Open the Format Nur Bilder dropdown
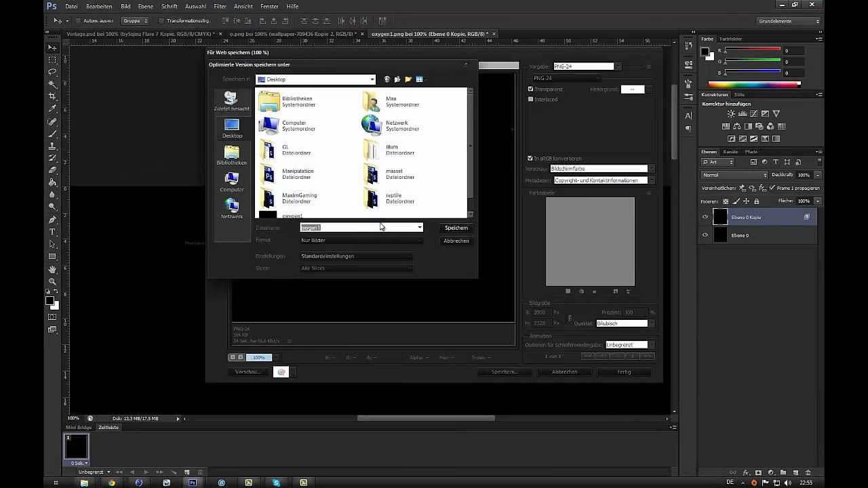Image resolution: width=868 pixels, height=488 pixels. [x=361, y=240]
